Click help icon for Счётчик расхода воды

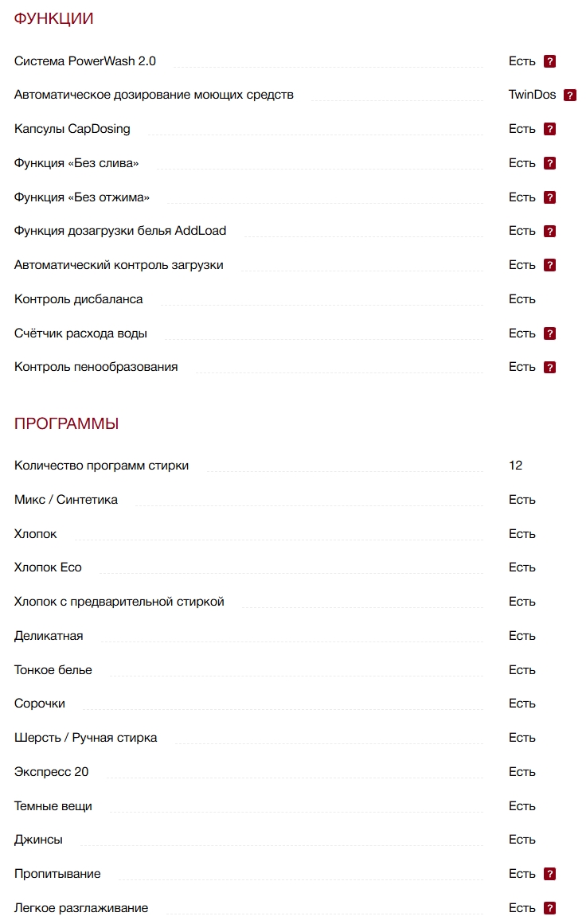[549, 333]
